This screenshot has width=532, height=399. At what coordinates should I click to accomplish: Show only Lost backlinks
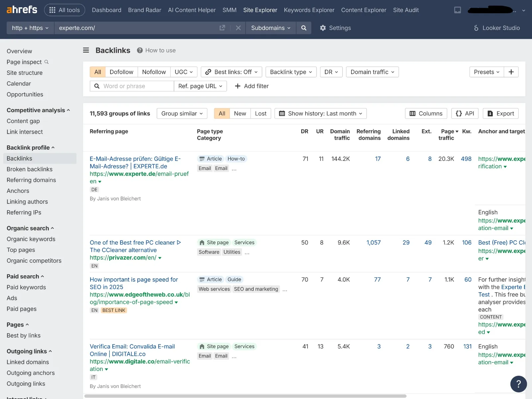coord(261,113)
